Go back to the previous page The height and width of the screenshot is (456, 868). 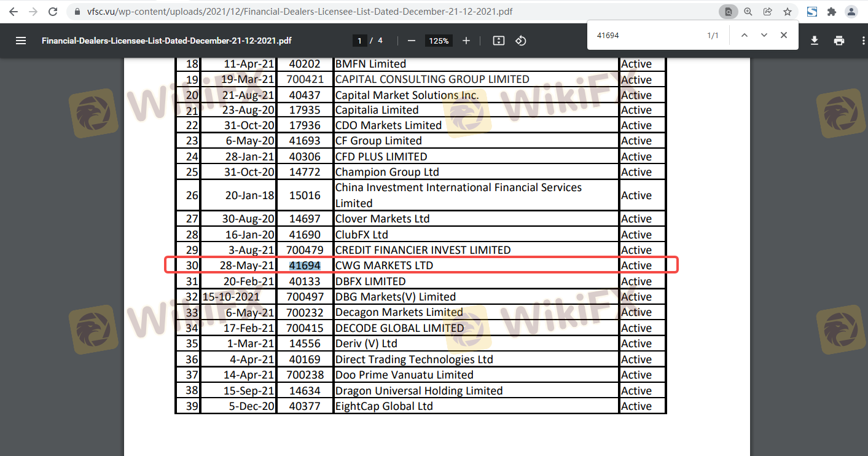tap(14, 12)
